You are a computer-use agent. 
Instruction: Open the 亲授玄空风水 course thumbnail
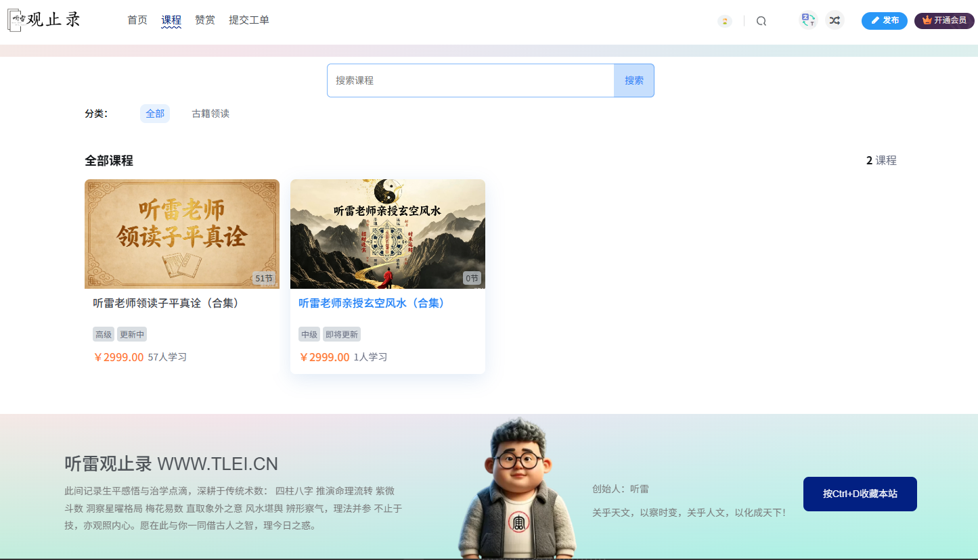click(388, 234)
